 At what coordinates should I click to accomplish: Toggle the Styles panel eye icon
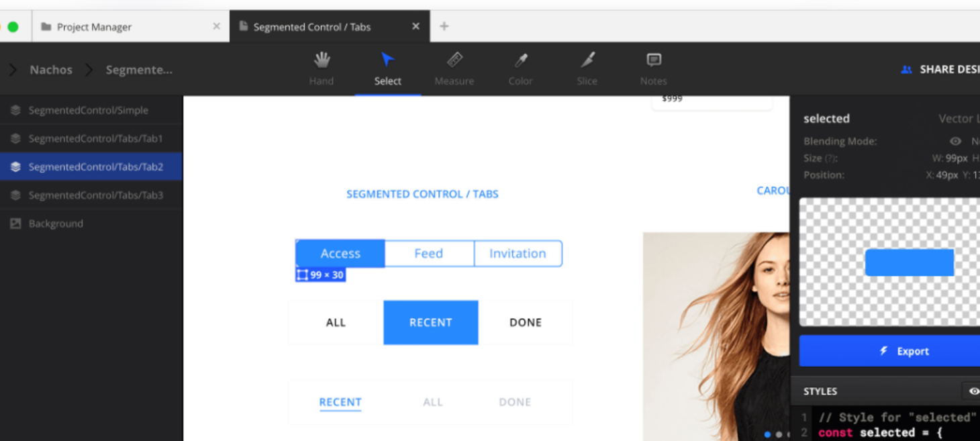click(x=973, y=391)
